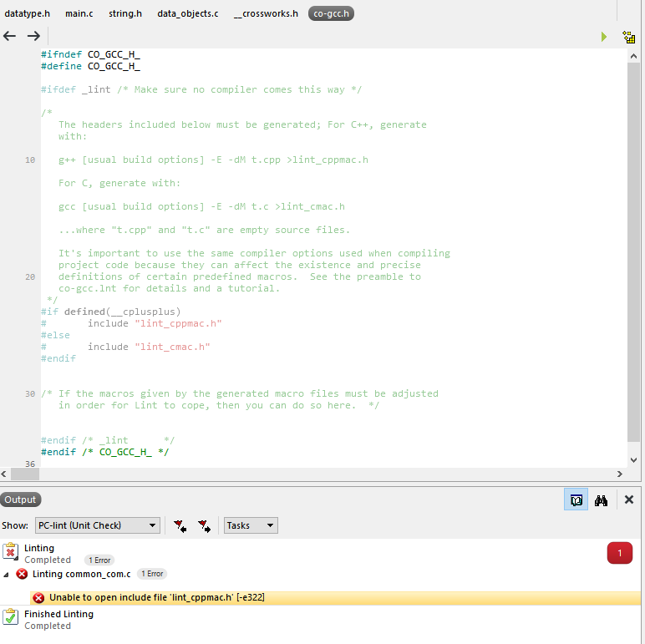
Task: Click the 'Linting' task title text
Action: [39, 548]
